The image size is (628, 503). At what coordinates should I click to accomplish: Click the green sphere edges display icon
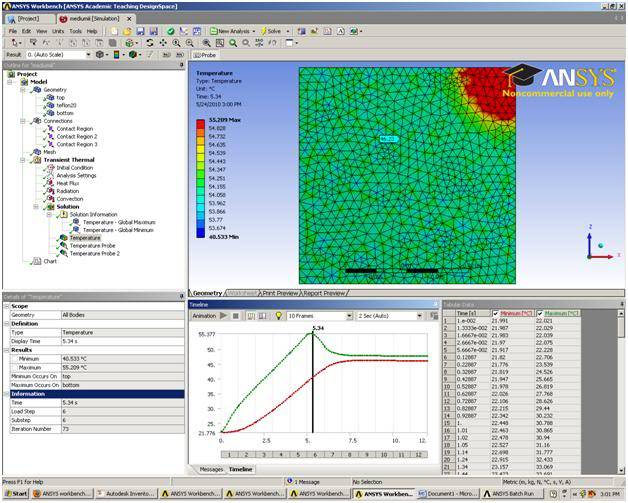133,54
